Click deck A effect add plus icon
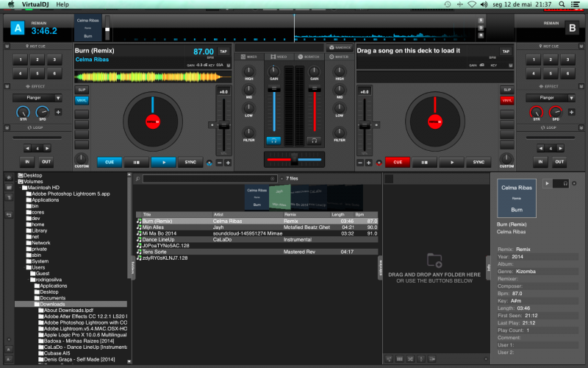Viewport: 588px width, 368px height. click(58, 112)
